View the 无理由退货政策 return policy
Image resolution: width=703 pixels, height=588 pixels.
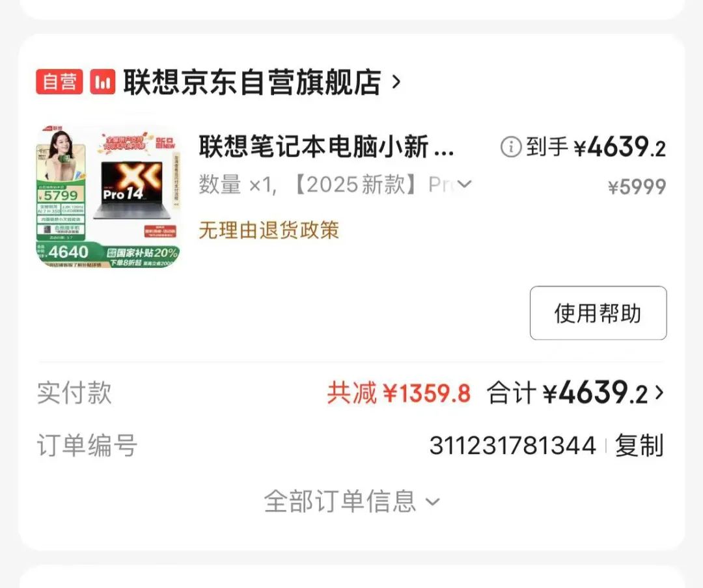[x=269, y=230]
